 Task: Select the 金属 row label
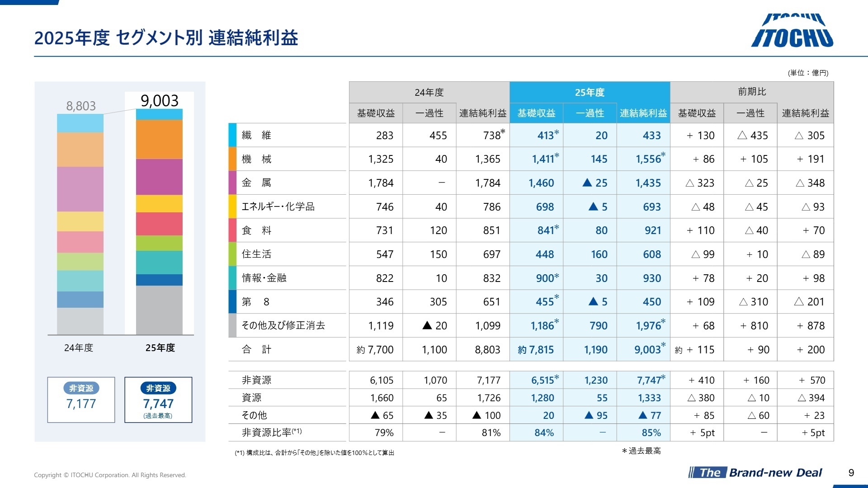pyautogui.click(x=256, y=183)
